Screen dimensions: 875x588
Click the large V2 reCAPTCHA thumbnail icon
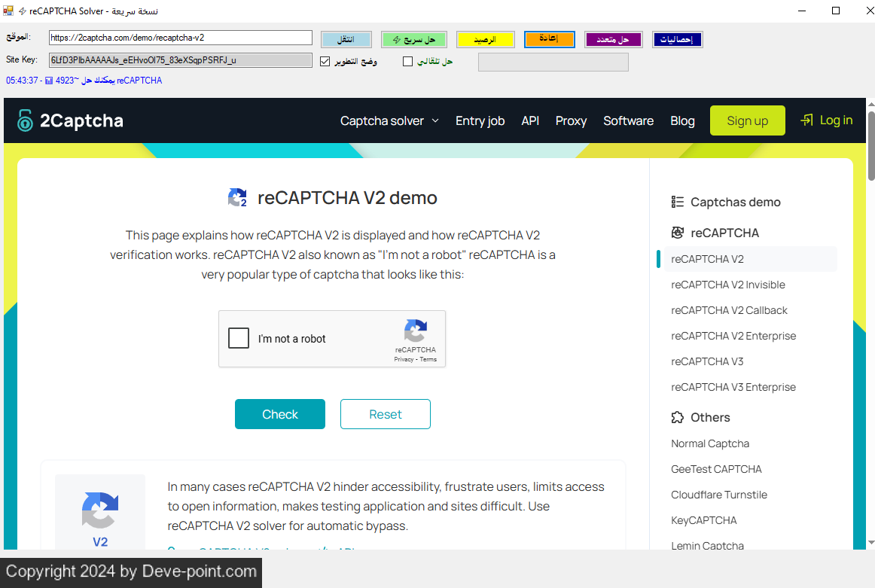click(x=100, y=510)
